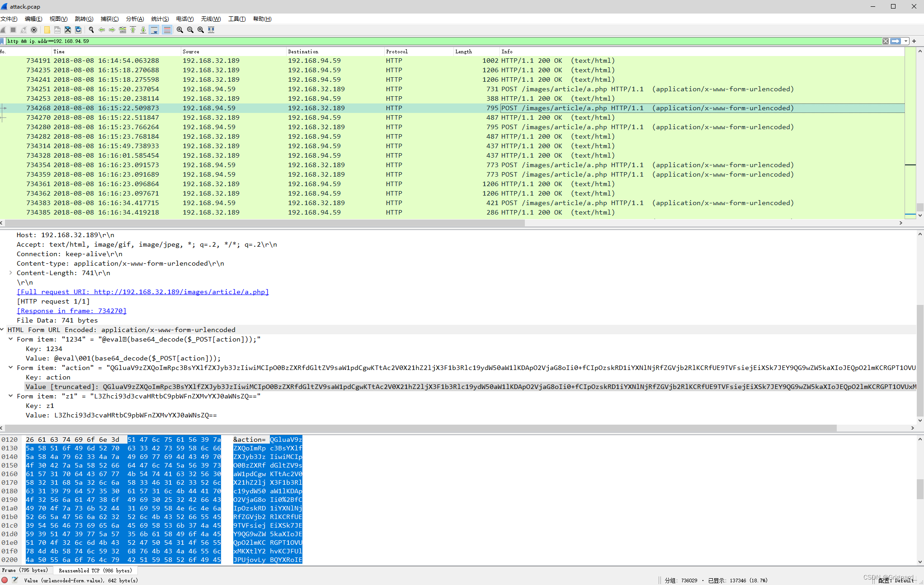
Task: Collapse Form item "action" node
Action: [10, 368]
